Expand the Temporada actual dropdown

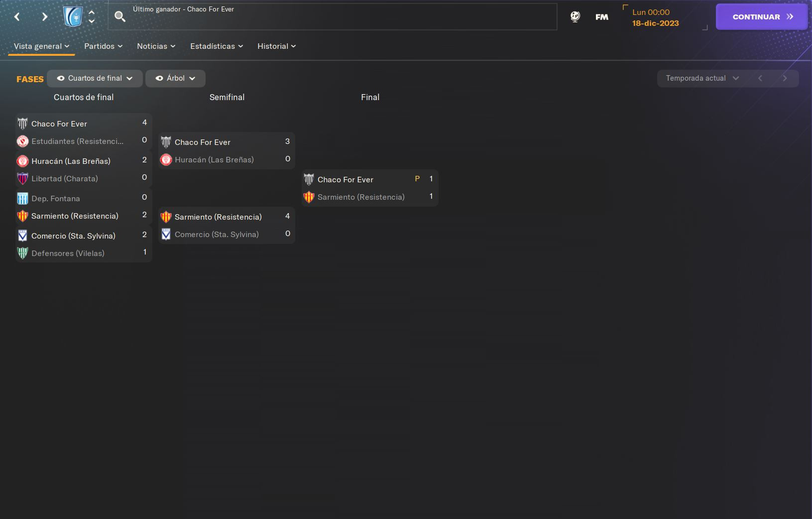coord(702,78)
